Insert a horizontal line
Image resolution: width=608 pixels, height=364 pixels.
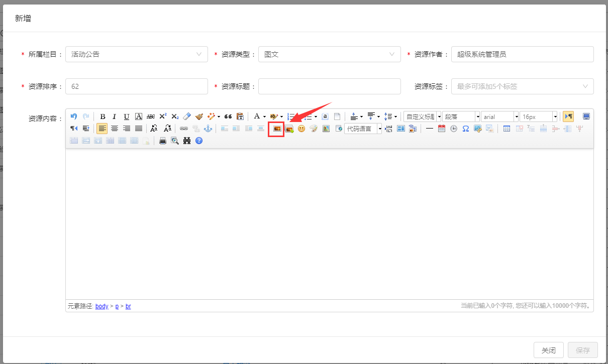tap(430, 129)
